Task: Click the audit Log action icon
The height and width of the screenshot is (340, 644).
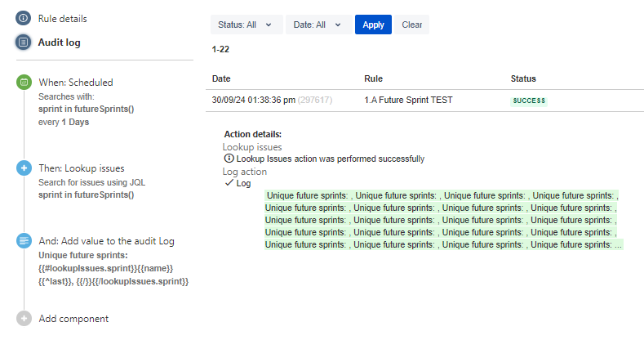Action: [24, 241]
